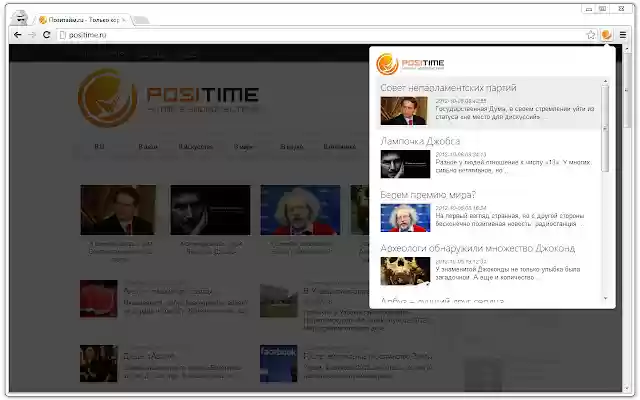This screenshot has width=640, height=400.
Task: Click the browser page scrollbar down arrow
Action: tap(627, 389)
